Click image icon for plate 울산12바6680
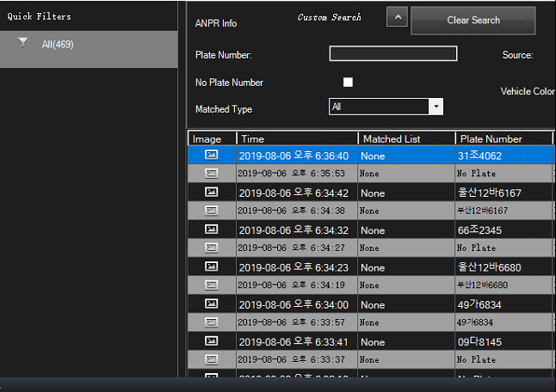 [x=211, y=266]
